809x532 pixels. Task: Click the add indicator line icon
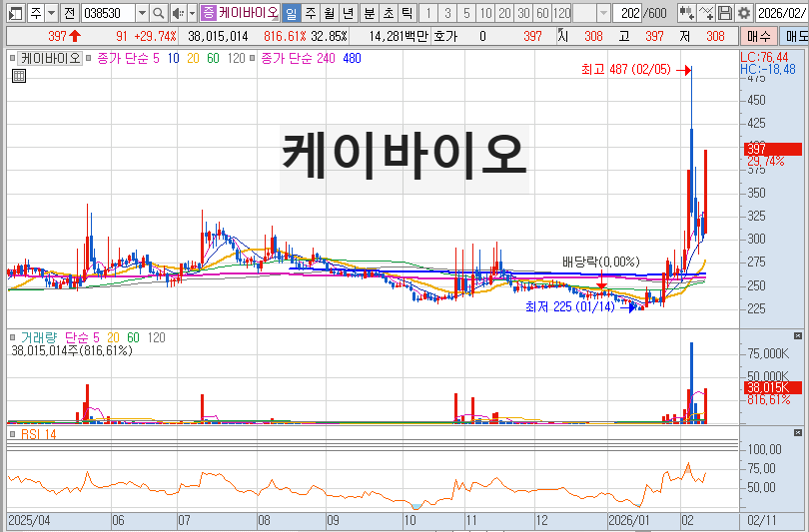[x=706, y=13]
